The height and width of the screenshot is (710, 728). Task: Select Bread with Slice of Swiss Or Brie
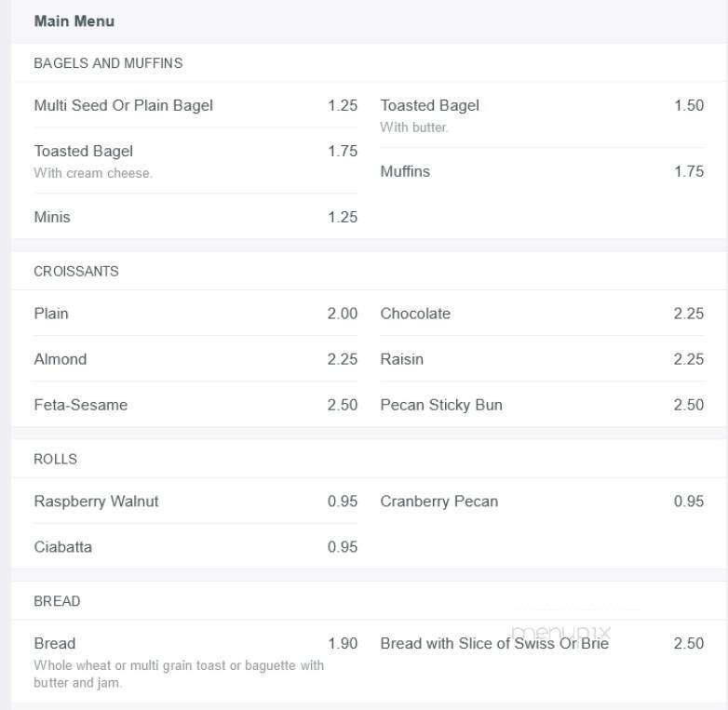[x=494, y=643]
